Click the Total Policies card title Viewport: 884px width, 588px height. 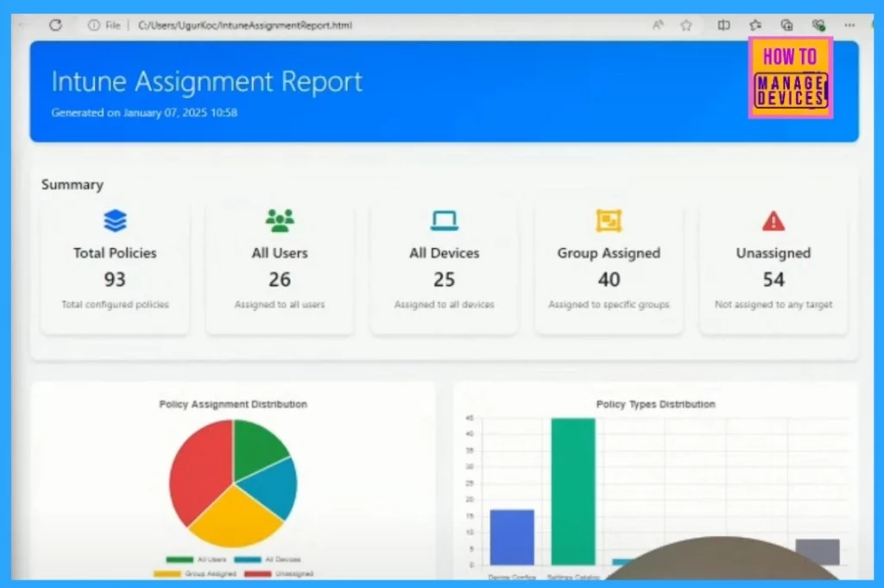pyautogui.click(x=115, y=253)
